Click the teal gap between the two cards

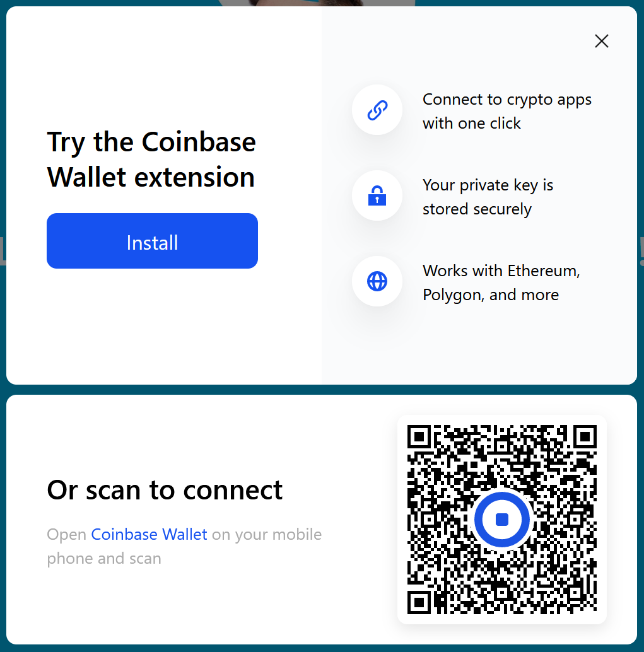point(322,390)
